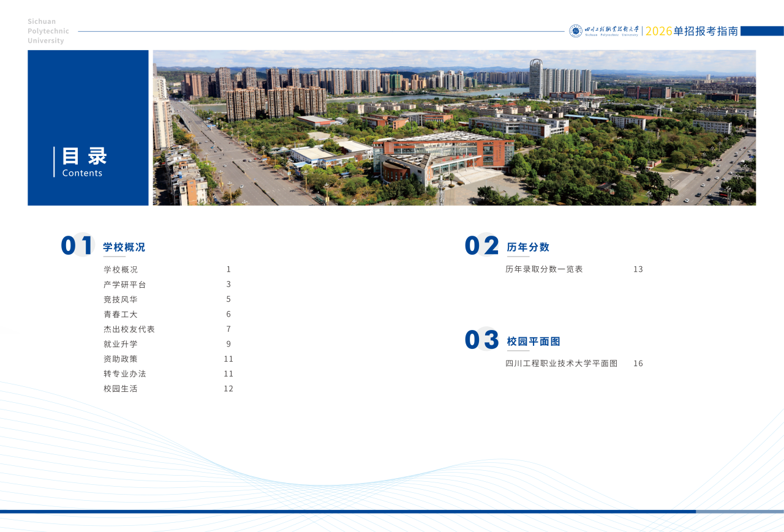Screen dimensions: 784x532
Task: Open 历年录取分数一览表 entry
Action: 544,269
